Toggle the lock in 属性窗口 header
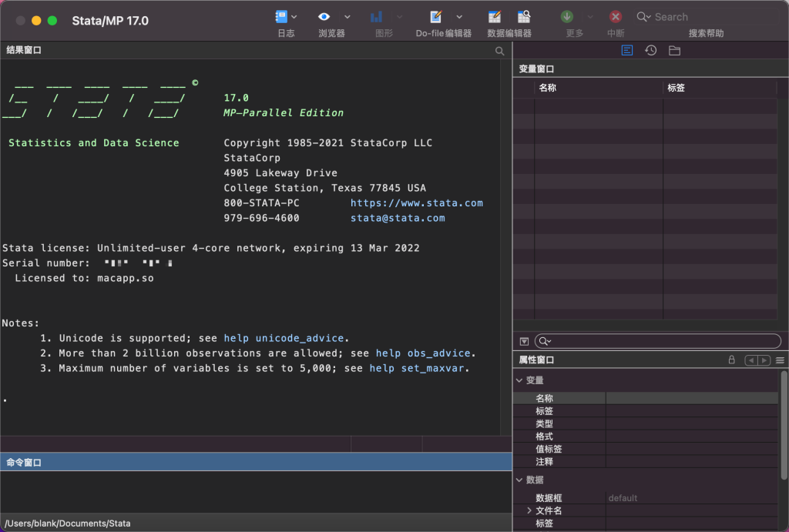The height and width of the screenshot is (532, 789). [731, 360]
